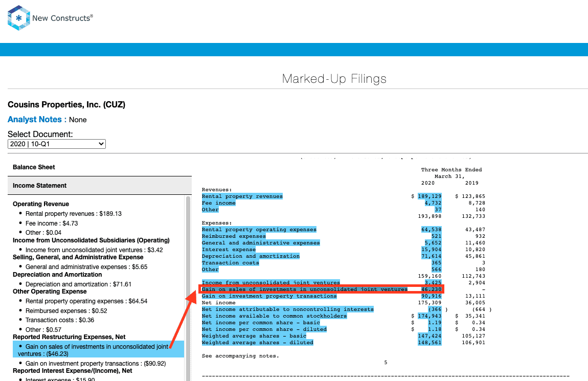Viewport: 588px width, 381px height.
Task: Select Transaction costs : $0.36 item
Action: click(60, 320)
